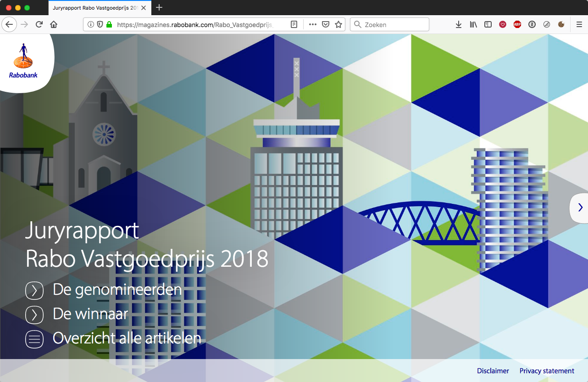Go to the Firefox home page

click(x=54, y=25)
